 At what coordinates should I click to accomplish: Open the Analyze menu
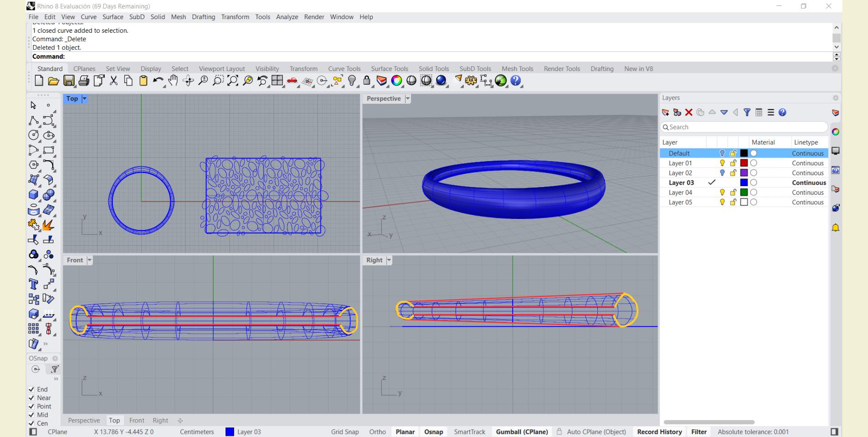pyautogui.click(x=287, y=17)
